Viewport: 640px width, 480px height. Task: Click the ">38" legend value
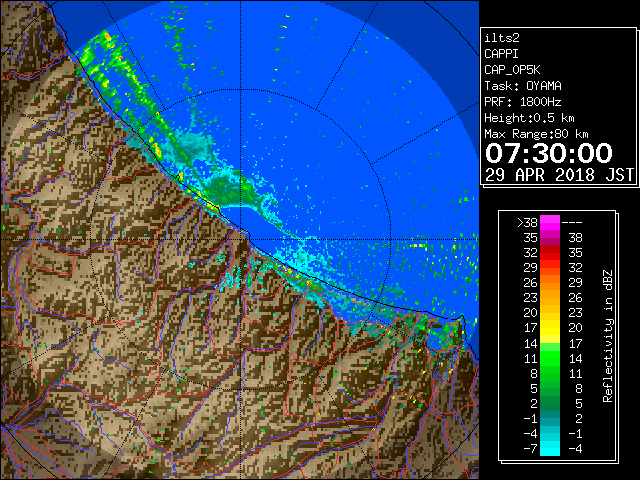click(x=527, y=223)
